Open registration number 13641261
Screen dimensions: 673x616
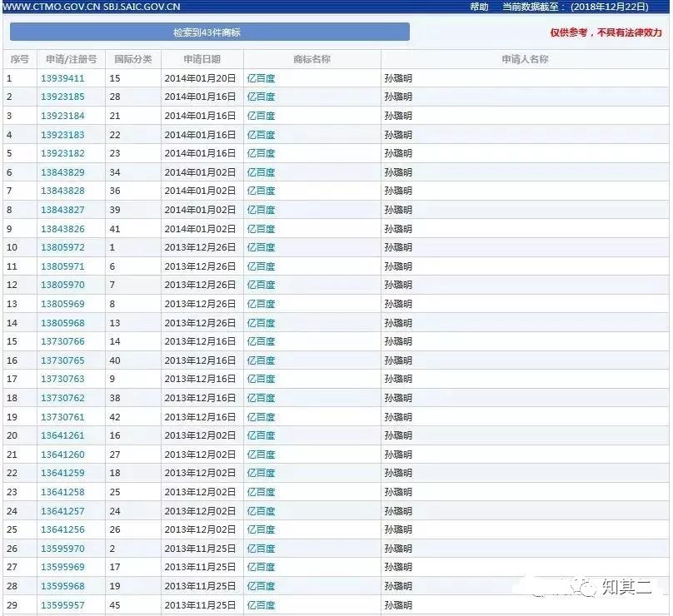point(62,436)
